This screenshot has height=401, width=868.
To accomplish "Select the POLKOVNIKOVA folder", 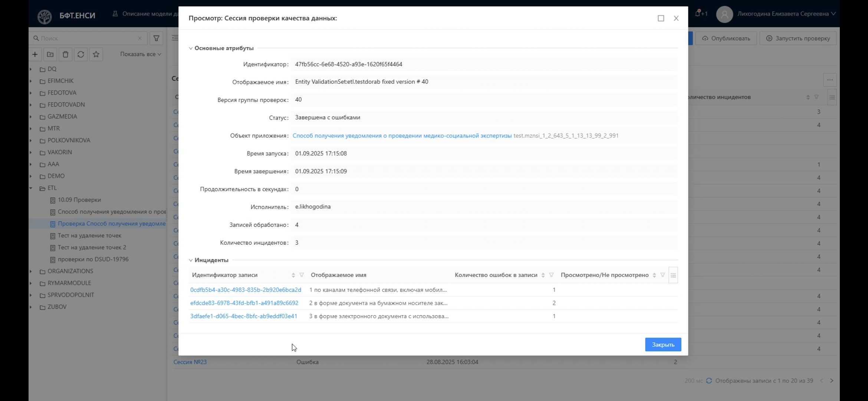I will [x=69, y=140].
